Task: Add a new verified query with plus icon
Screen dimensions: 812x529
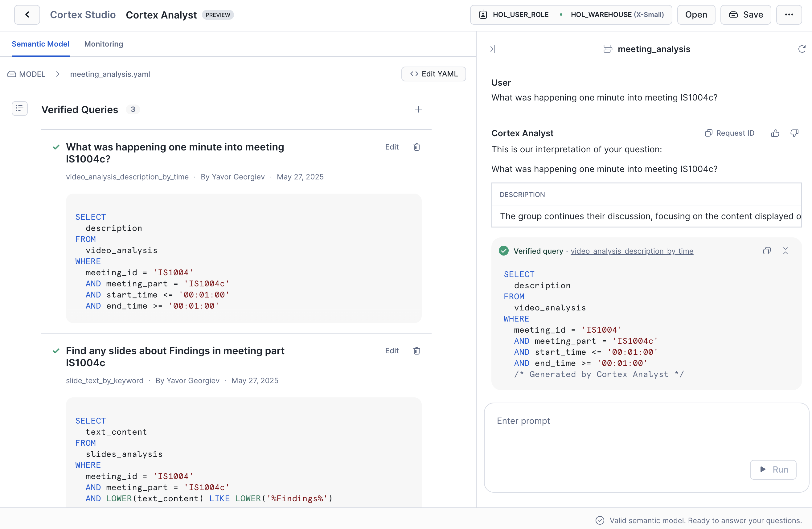Action: (x=419, y=109)
